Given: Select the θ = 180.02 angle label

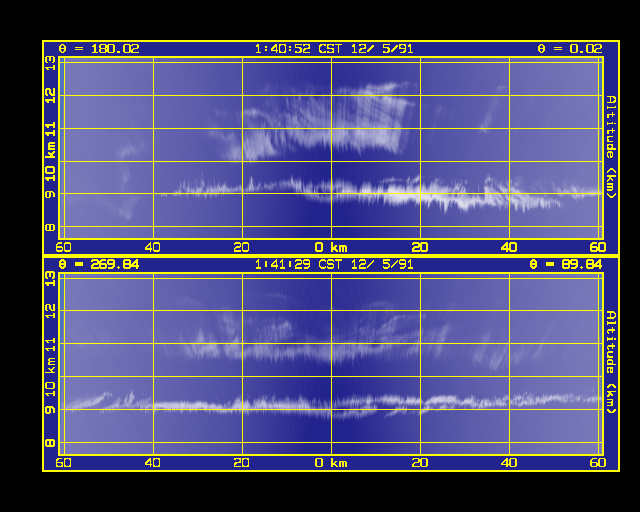Looking at the screenshot, I should (99, 49).
